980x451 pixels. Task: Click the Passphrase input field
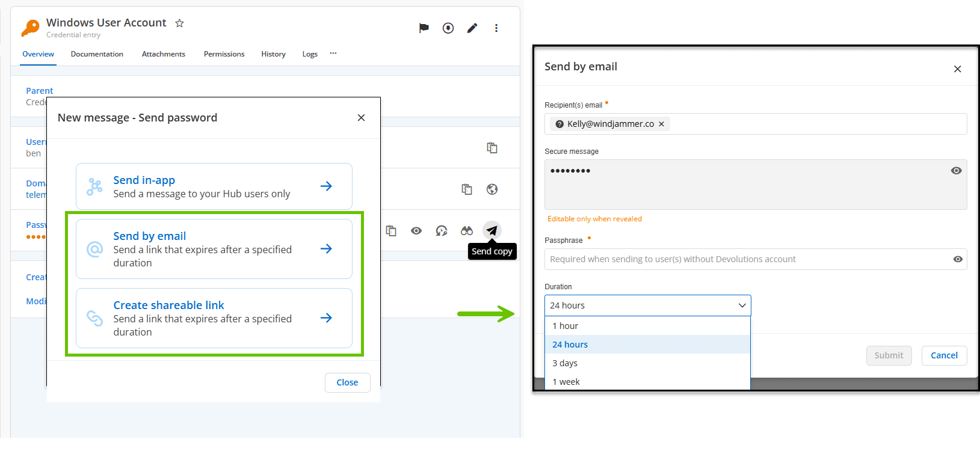click(x=746, y=259)
